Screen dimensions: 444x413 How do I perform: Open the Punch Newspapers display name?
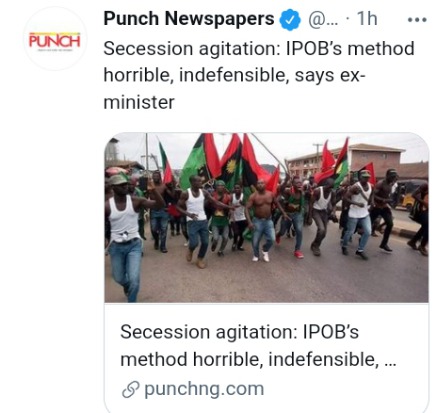[x=189, y=18]
